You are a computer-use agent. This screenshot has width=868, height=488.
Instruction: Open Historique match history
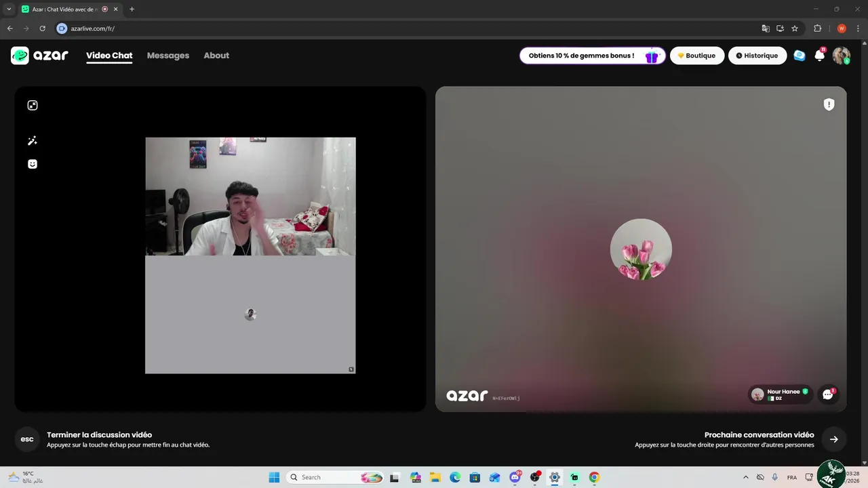(757, 56)
